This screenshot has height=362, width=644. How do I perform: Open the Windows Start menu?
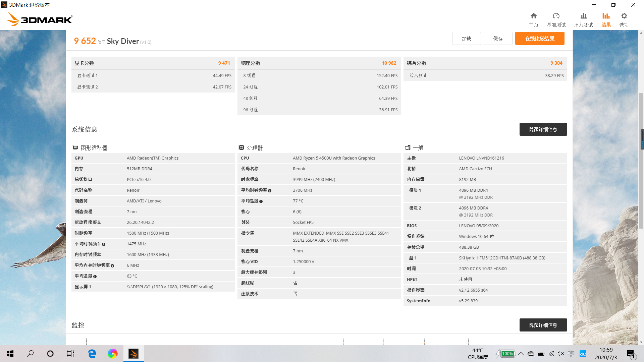(10, 354)
